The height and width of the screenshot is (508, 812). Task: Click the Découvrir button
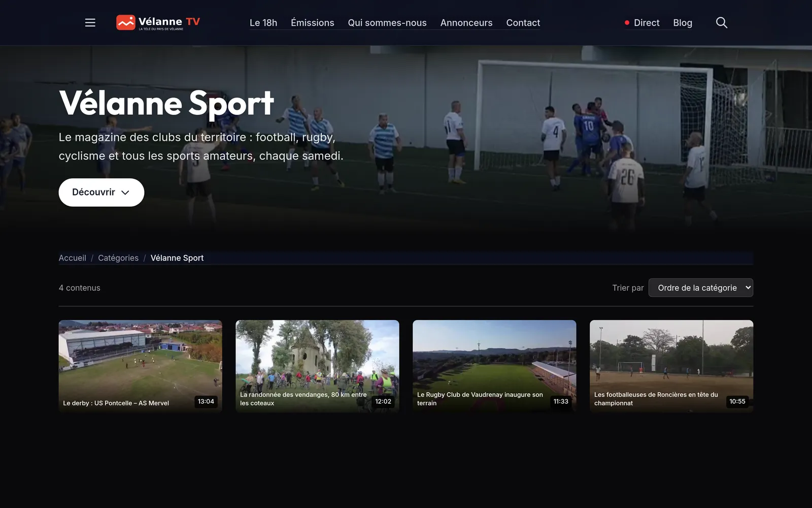point(101,193)
